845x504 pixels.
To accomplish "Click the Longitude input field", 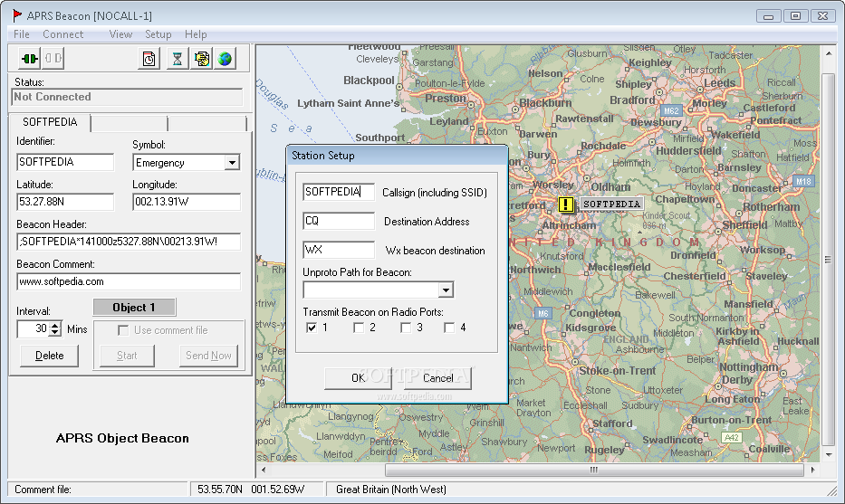I will coord(187,202).
